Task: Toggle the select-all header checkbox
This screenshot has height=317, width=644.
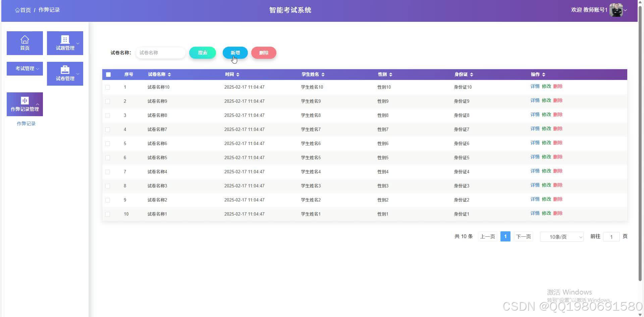Action: pyautogui.click(x=108, y=75)
